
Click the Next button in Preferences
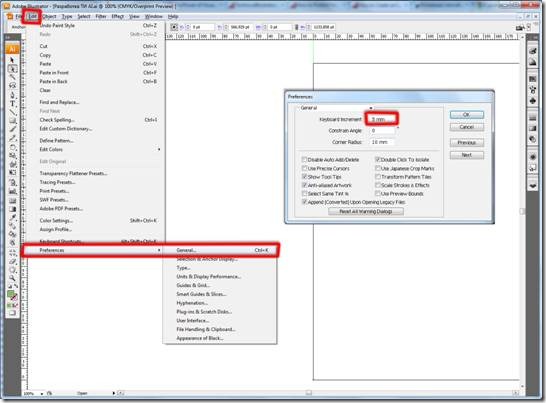[x=467, y=155]
